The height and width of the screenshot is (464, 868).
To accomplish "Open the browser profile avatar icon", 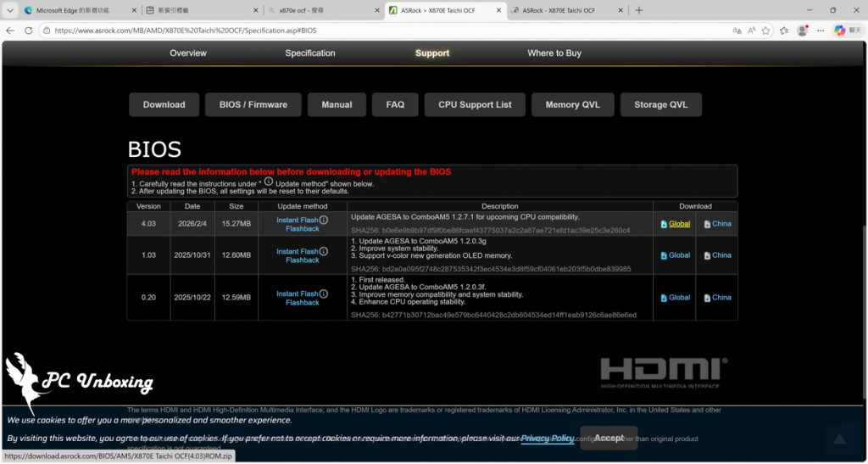I will [x=802, y=31].
